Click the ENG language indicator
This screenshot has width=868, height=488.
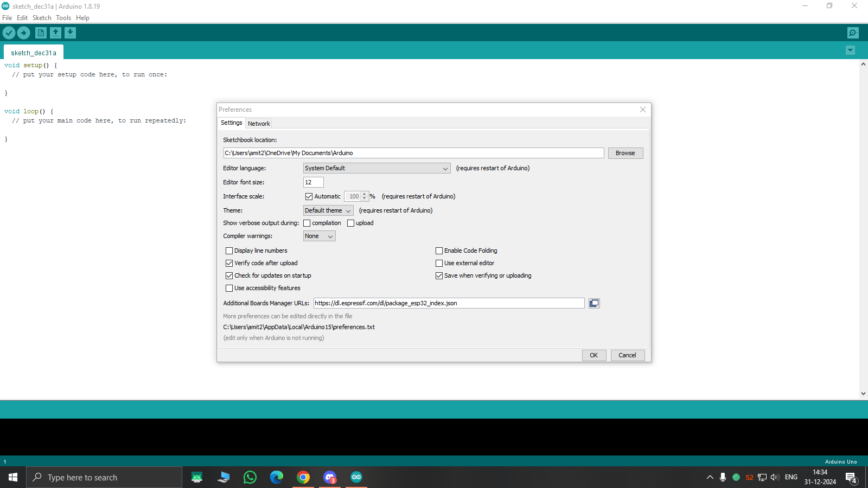[x=791, y=477]
